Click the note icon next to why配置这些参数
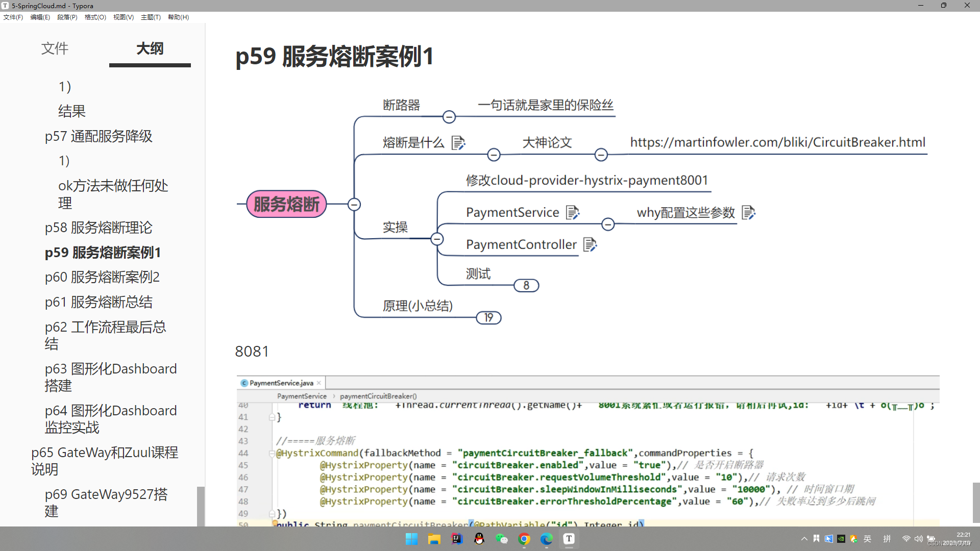 [748, 213]
